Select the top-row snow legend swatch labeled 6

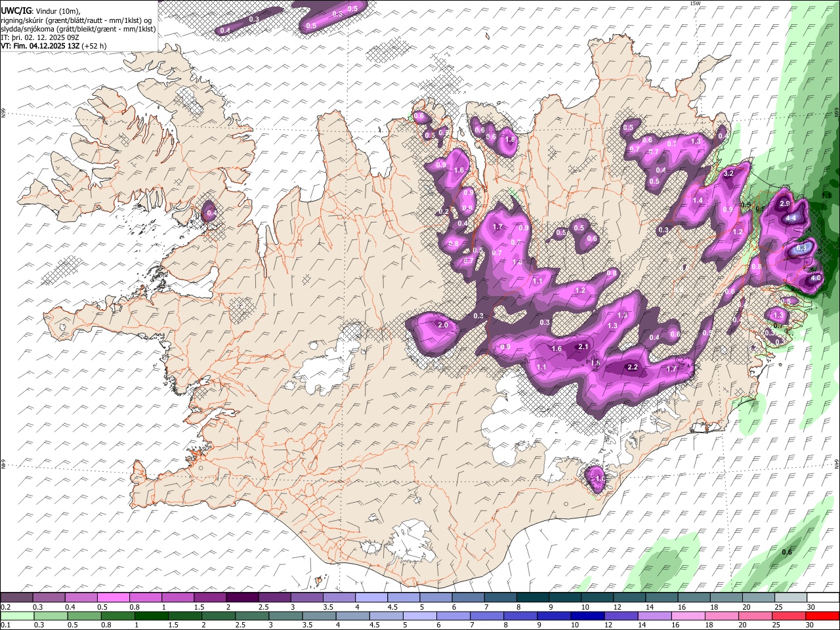tap(468, 597)
